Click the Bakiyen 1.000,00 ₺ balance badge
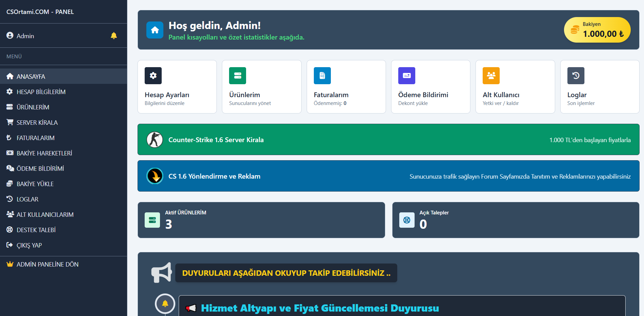The width and height of the screenshot is (644, 316). [597, 30]
